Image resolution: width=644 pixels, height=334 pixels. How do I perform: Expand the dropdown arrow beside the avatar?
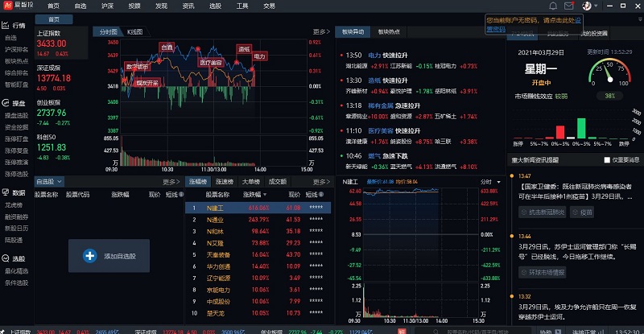(x=596, y=6)
